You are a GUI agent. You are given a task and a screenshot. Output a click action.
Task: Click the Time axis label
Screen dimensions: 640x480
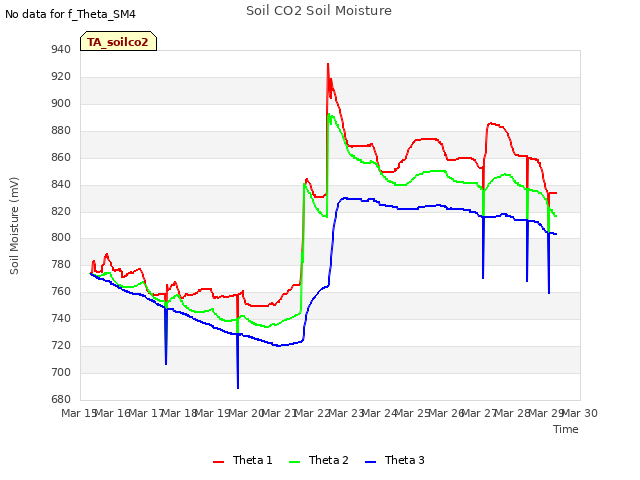[566, 429]
